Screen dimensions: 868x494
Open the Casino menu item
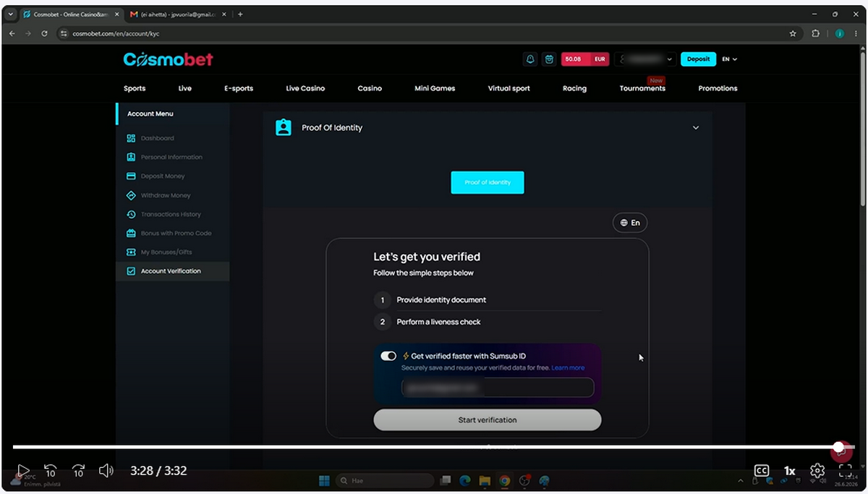(370, 88)
